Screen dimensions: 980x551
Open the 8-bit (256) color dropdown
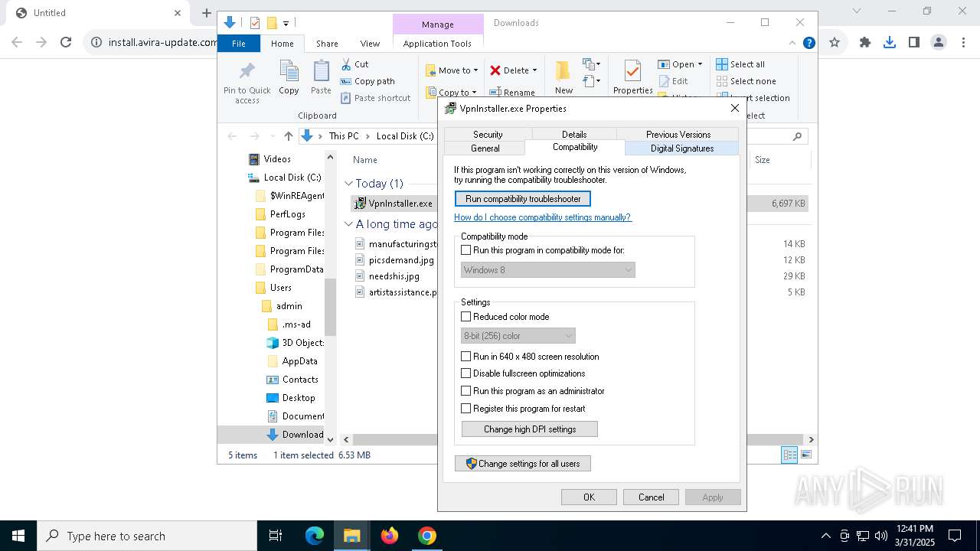click(518, 335)
